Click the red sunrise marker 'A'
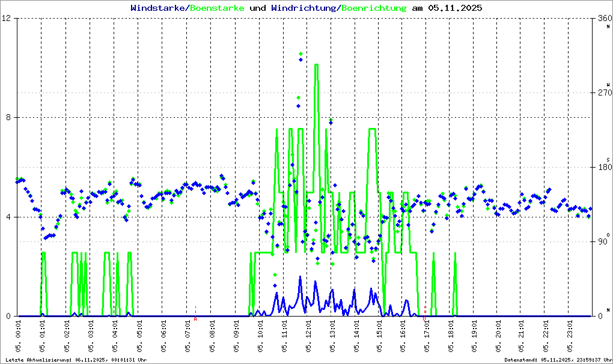 tap(195, 319)
